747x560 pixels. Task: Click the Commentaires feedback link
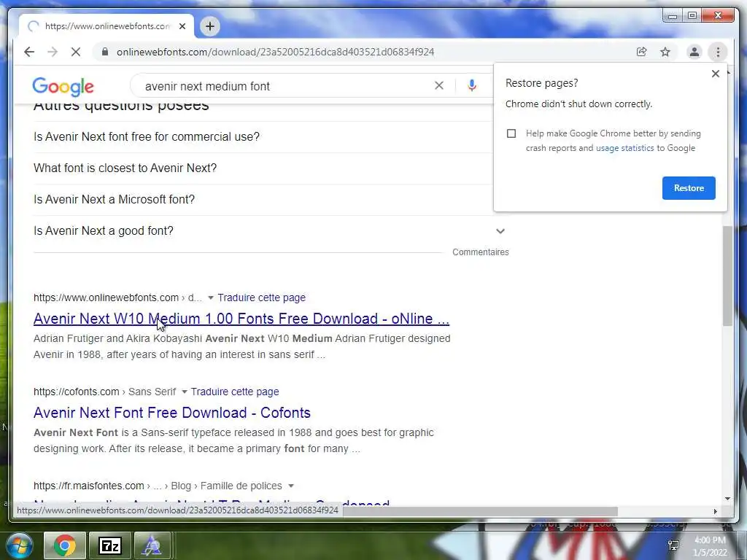click(480, 252)
